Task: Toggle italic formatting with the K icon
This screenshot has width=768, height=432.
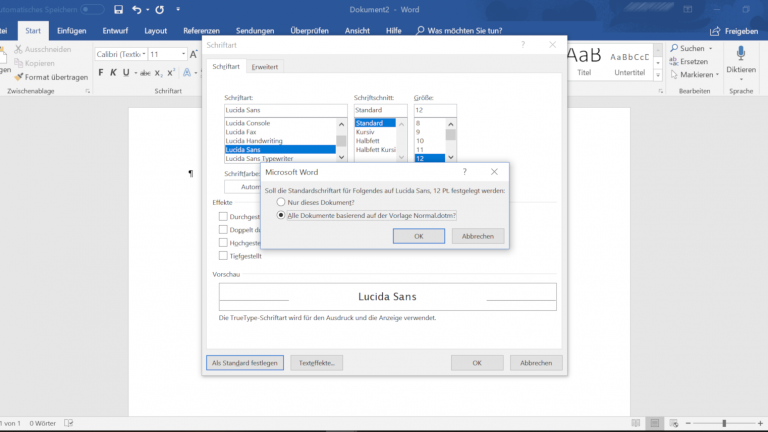Action: pyautogui.click(x=112, y=73)
